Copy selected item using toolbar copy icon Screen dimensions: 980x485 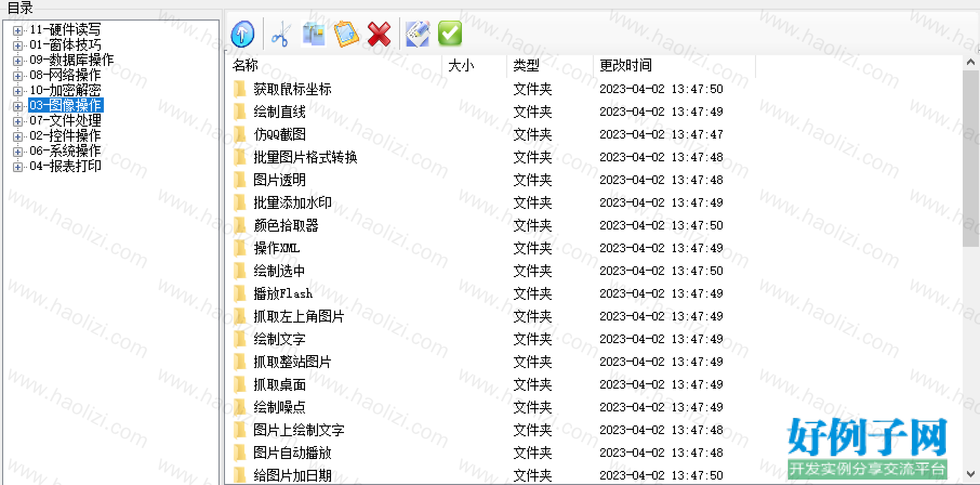314,34
